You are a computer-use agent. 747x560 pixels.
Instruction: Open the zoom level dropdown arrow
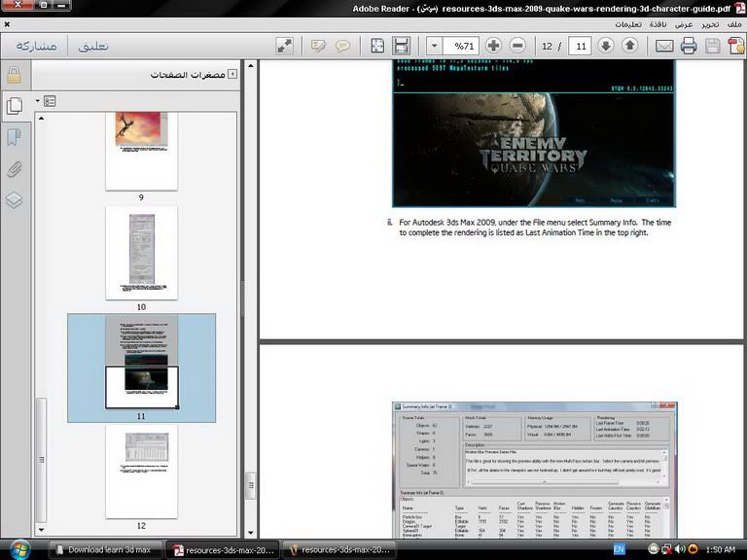[x=434, y=47]
